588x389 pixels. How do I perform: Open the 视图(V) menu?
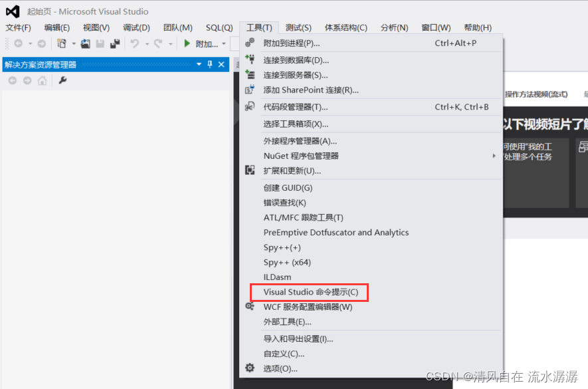click(x=96, y=28)
